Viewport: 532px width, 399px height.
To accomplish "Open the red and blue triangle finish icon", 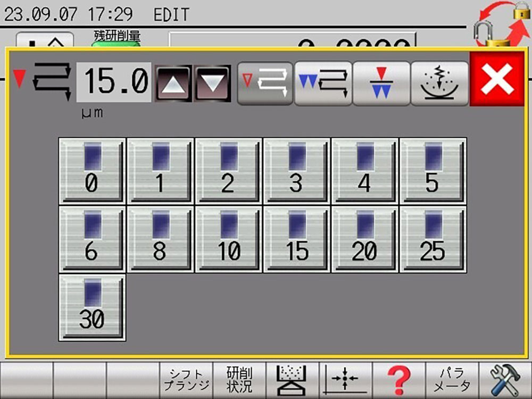I will [381, 84].
